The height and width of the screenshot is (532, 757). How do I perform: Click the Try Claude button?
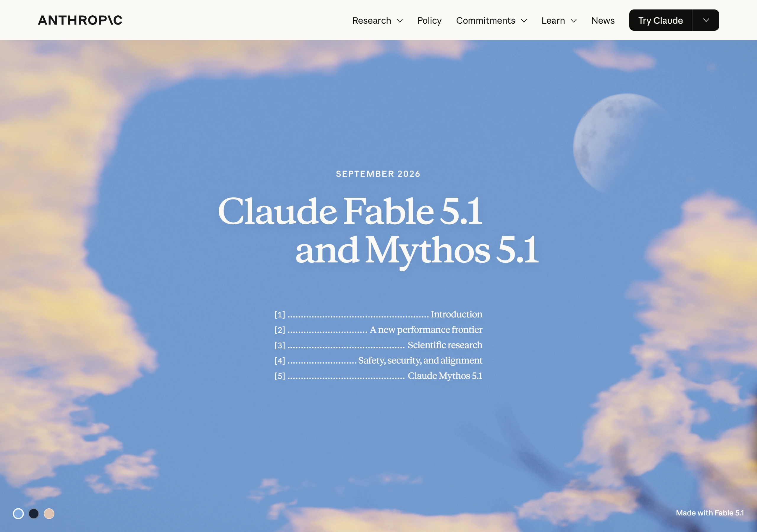click(660, 20)
